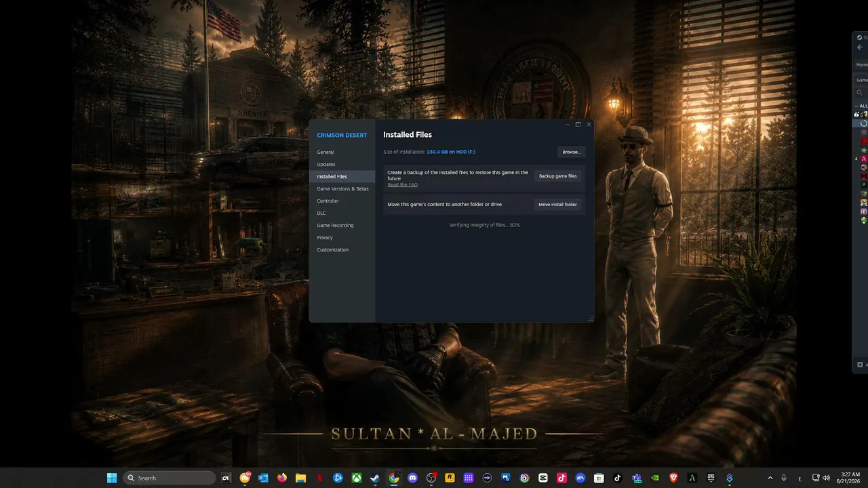Click the Backup game files button
The height and width of the screenshot is (488, 868).
[x=557, y=176]
